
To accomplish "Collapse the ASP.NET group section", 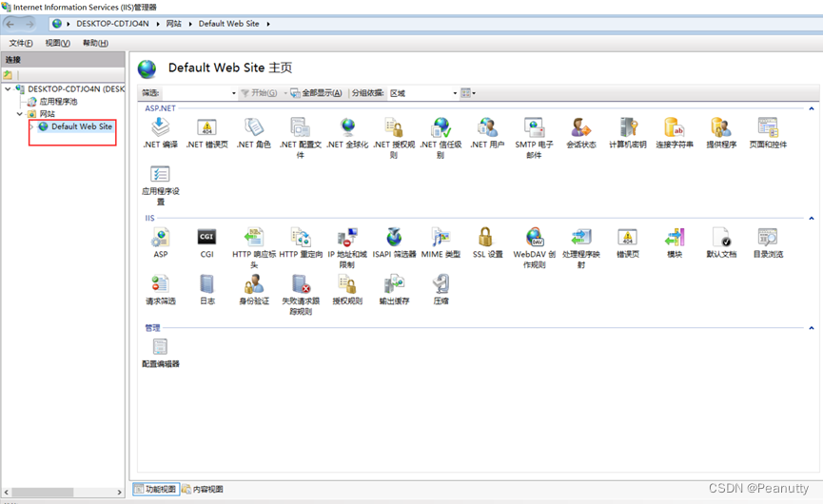I will coord(812,108).
